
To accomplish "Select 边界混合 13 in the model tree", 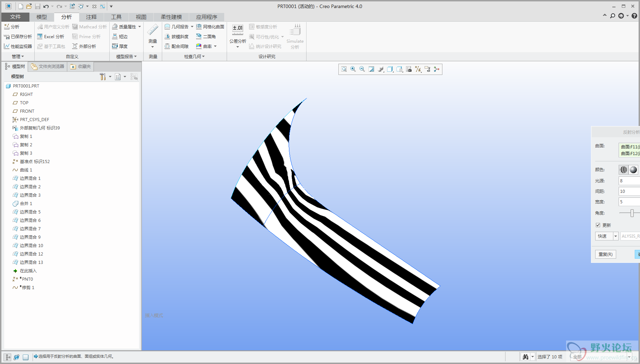I will point(28,262).
